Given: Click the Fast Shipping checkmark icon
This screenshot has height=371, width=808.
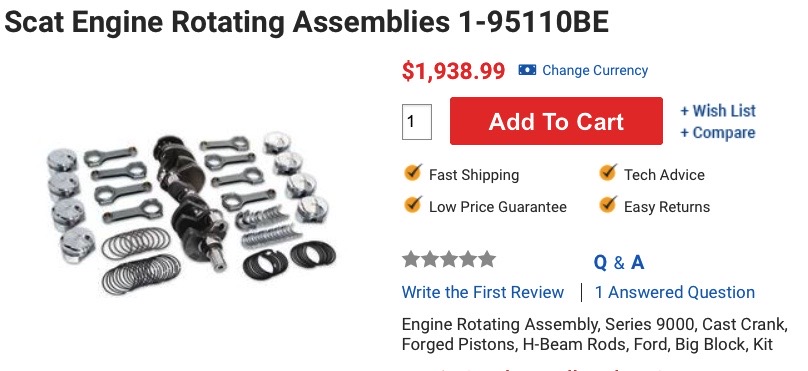Looking at the screenshot, I should click(x=412, y=173).
